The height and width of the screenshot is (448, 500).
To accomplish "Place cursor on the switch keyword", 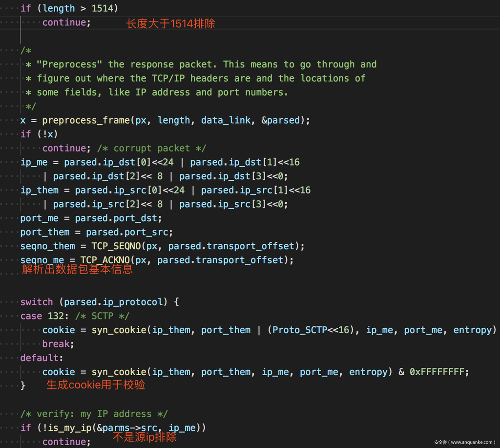I will coord(36,302).
